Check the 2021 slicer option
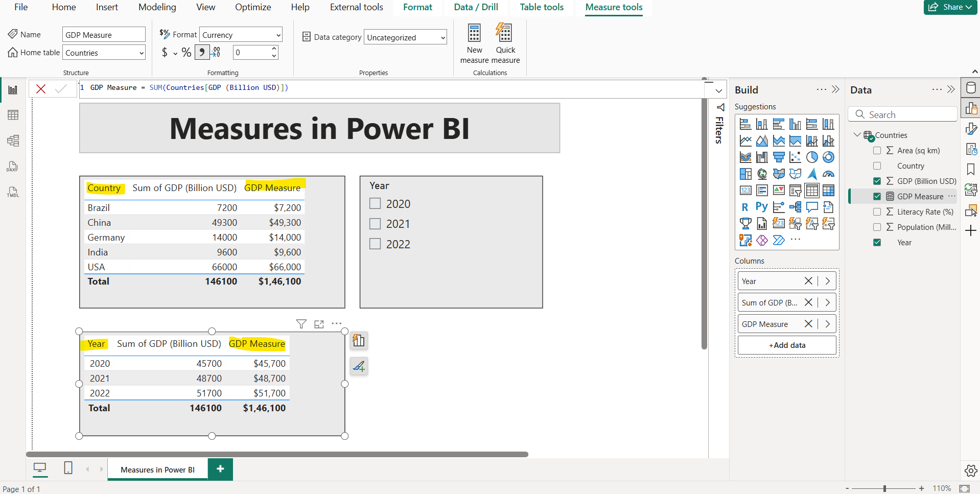Image resolution: width=980 pixels, height=494 pixels. (x=375, y=223)
